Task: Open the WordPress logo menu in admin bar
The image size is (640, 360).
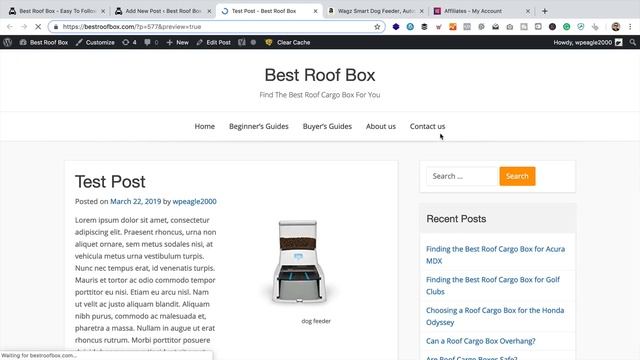Action: [7, 42]
